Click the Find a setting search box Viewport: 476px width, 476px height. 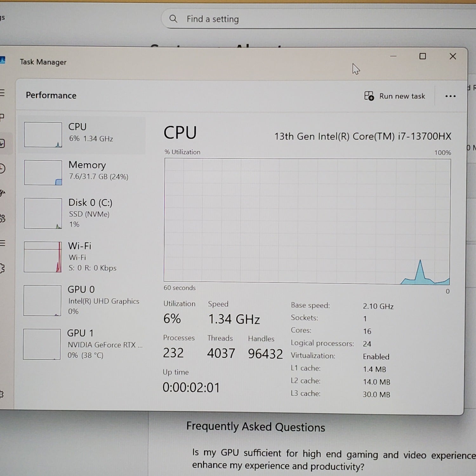coord(317,19)
